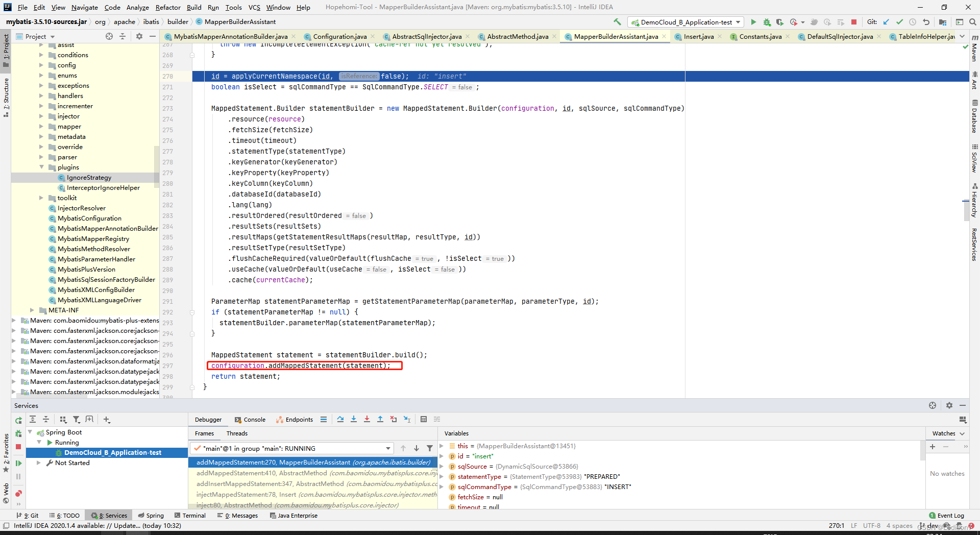Open Project Structure icon in toolbar
Screen dimensions: 980x535
click(x=943, y=22)
